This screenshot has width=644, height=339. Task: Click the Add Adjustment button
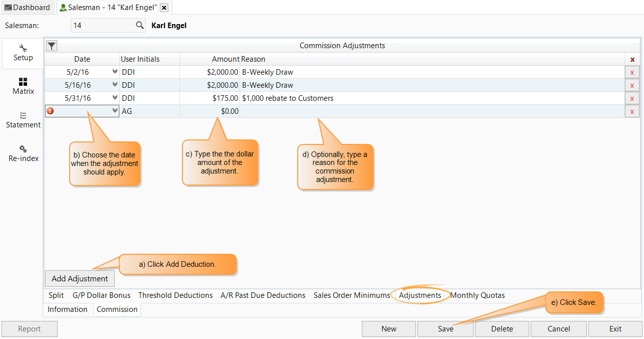coord(80,278)
